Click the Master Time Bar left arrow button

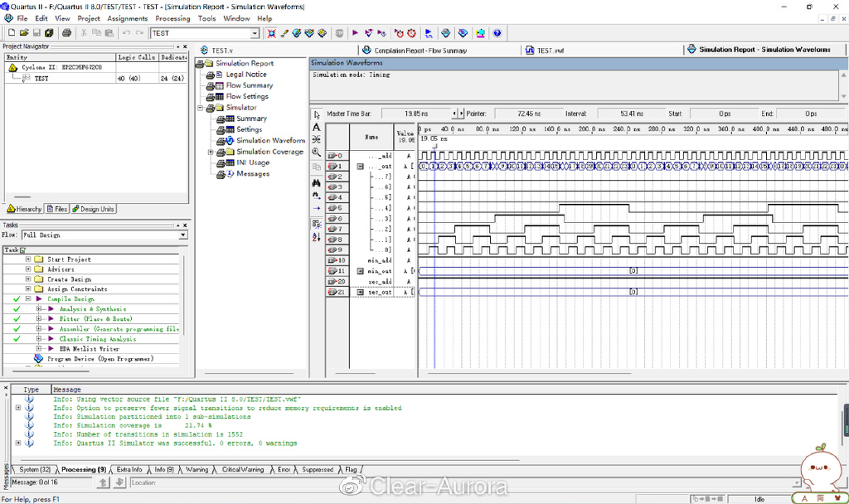(455, 114)
